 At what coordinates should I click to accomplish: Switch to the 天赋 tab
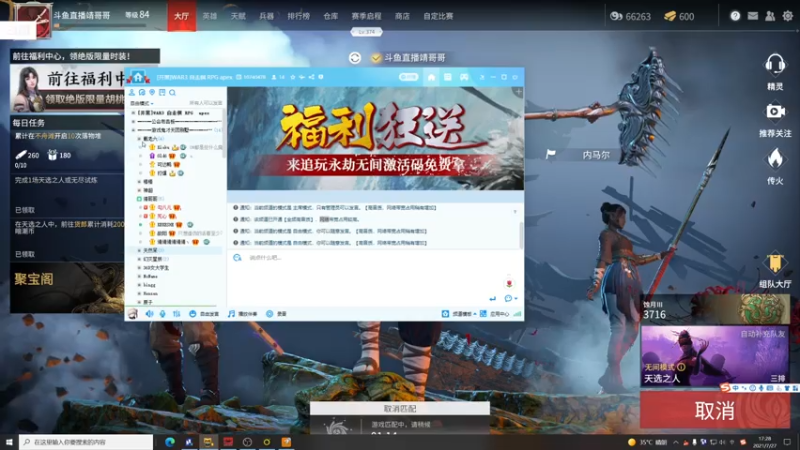click(238, 16)
